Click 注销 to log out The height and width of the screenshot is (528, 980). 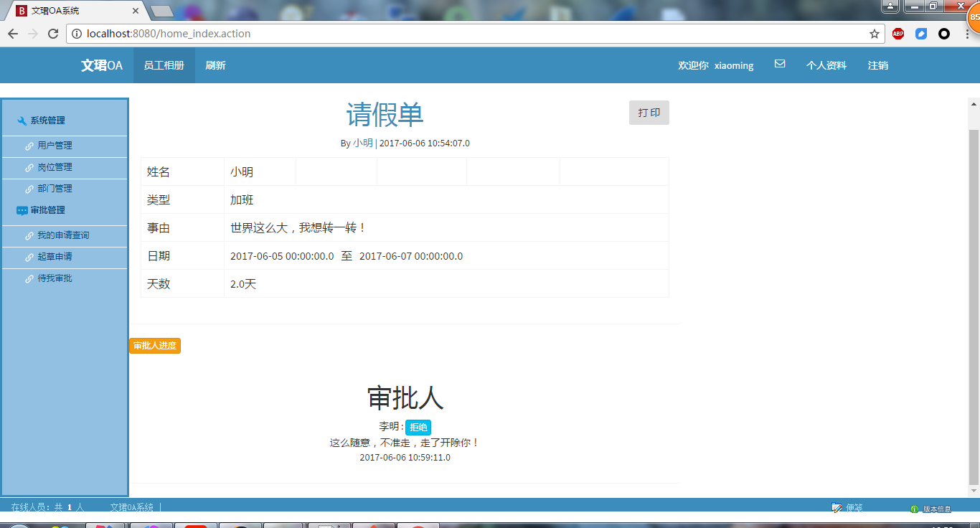pyautogui.click(x=878, y=65)
